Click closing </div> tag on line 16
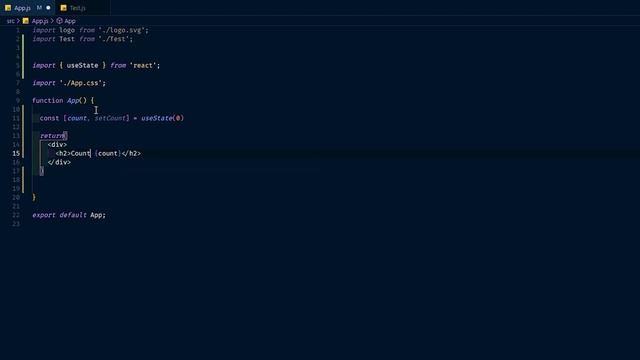The image size is (640, 360). click(59, 162)
